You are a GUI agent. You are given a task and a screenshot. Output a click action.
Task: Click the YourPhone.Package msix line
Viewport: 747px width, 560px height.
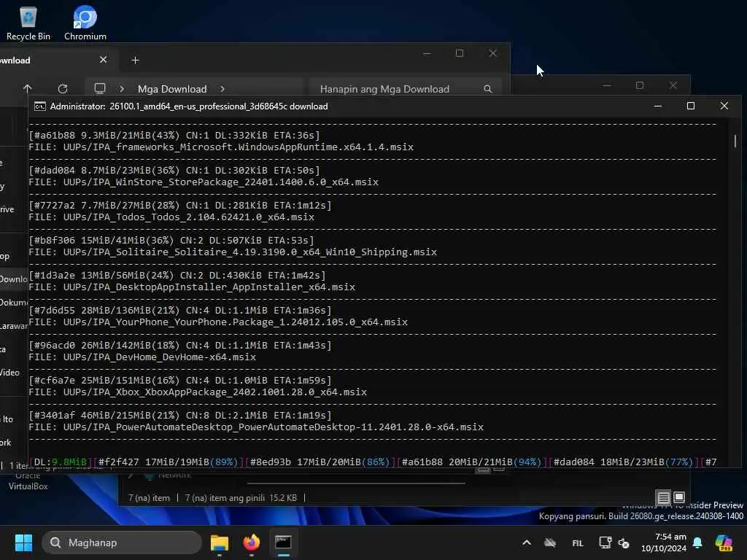(218, 322)
